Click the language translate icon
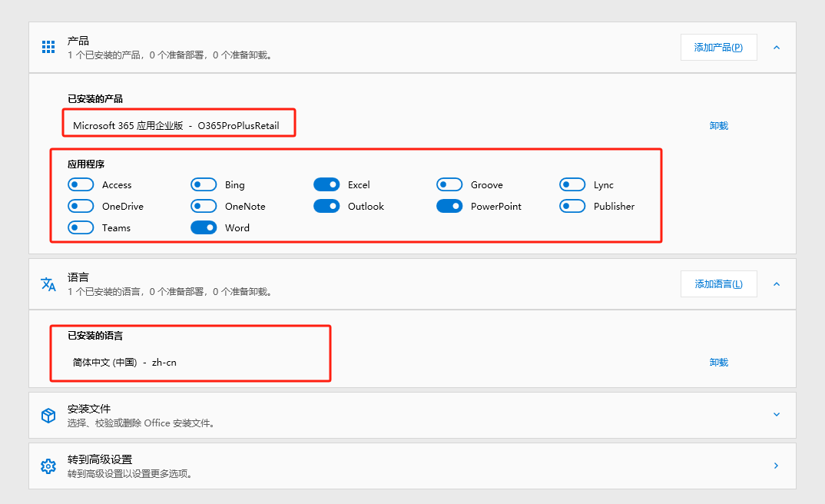 (48, 284)
